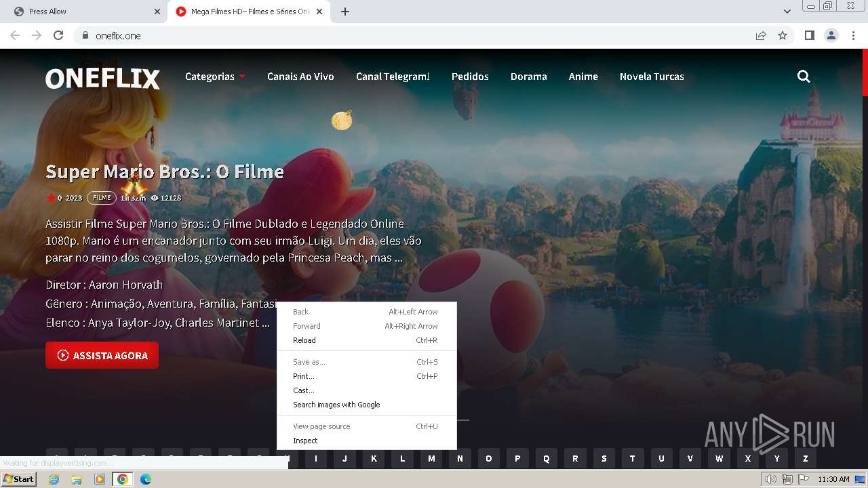Filter titles by letter V
Viewport: 868px width, 488px height.
point(690,458)
